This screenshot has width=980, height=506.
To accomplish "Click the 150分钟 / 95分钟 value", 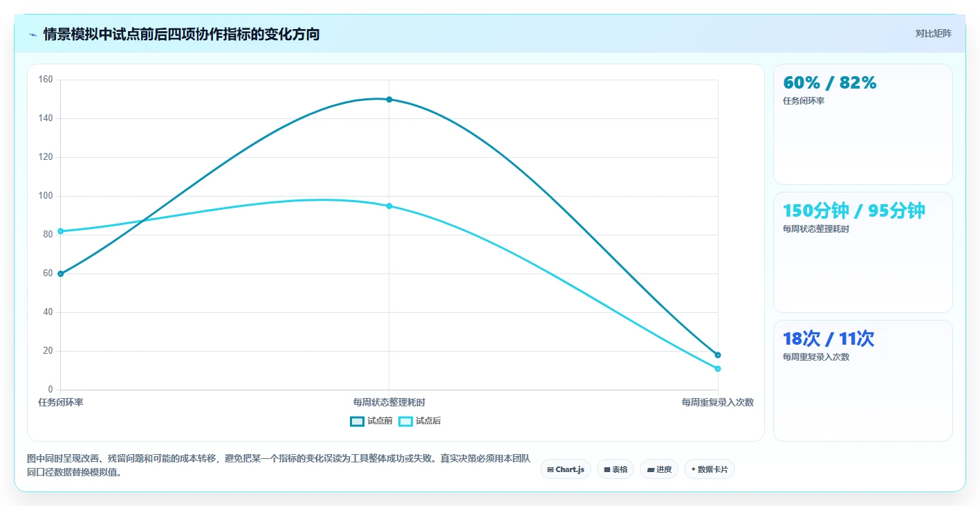I will coord(853,211).
